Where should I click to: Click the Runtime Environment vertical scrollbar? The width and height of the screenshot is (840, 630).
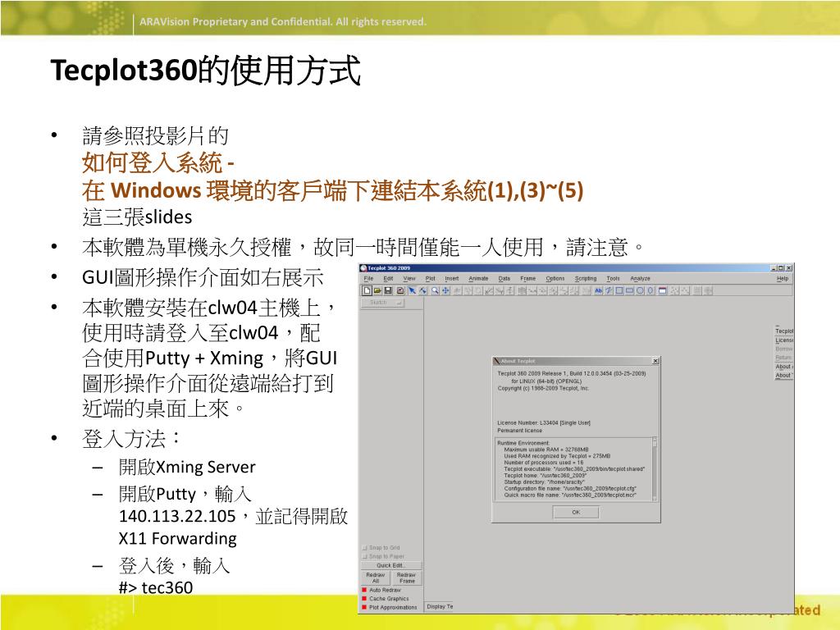pos(654,469)
